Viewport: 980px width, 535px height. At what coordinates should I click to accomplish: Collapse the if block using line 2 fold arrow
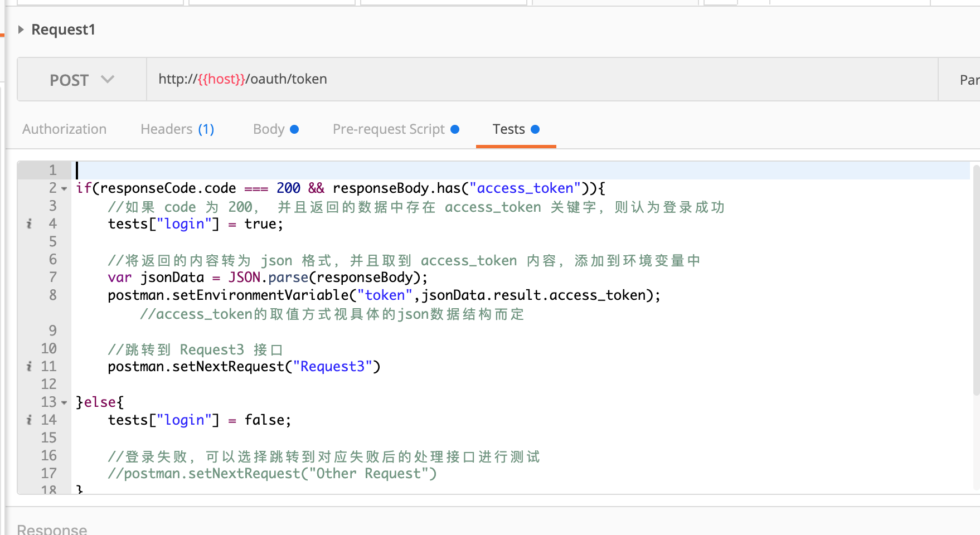[x=63, y=188]
